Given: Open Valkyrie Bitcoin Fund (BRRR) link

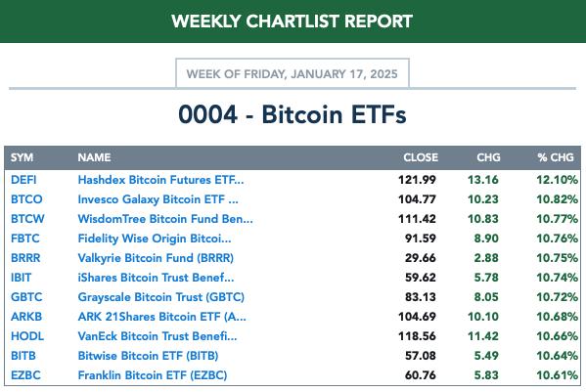Looking at the screenshot, I should click(x=156, y=258).
